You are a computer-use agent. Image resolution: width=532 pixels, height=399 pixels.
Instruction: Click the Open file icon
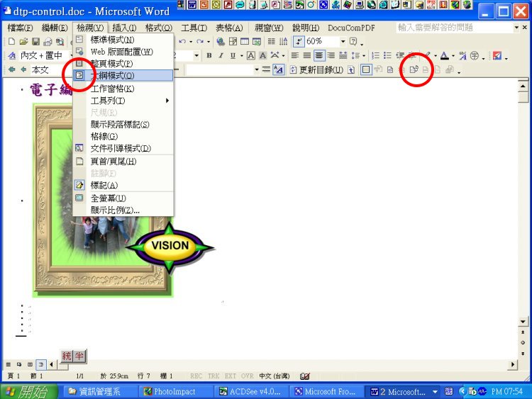coord(23,42)
